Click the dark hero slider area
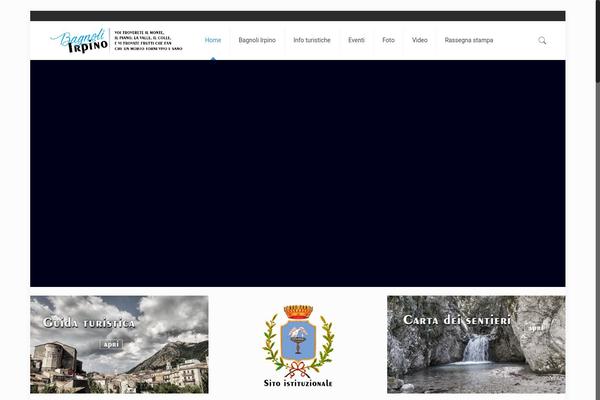The image size is (600, 400). 298,173
